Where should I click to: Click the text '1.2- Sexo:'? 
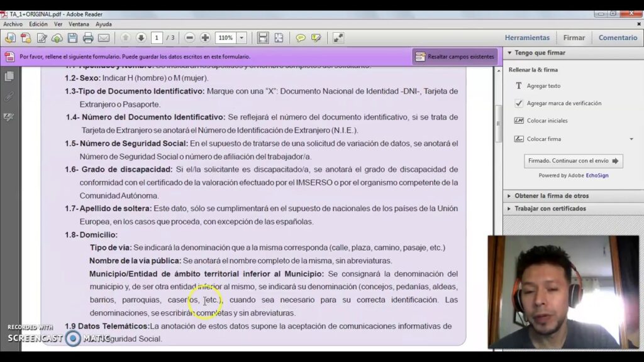(82, 78)
